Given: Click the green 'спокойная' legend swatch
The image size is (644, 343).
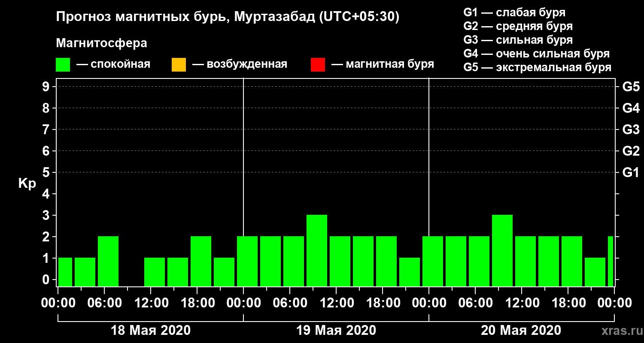Looking at the screenshot, I should click(63, 65).
